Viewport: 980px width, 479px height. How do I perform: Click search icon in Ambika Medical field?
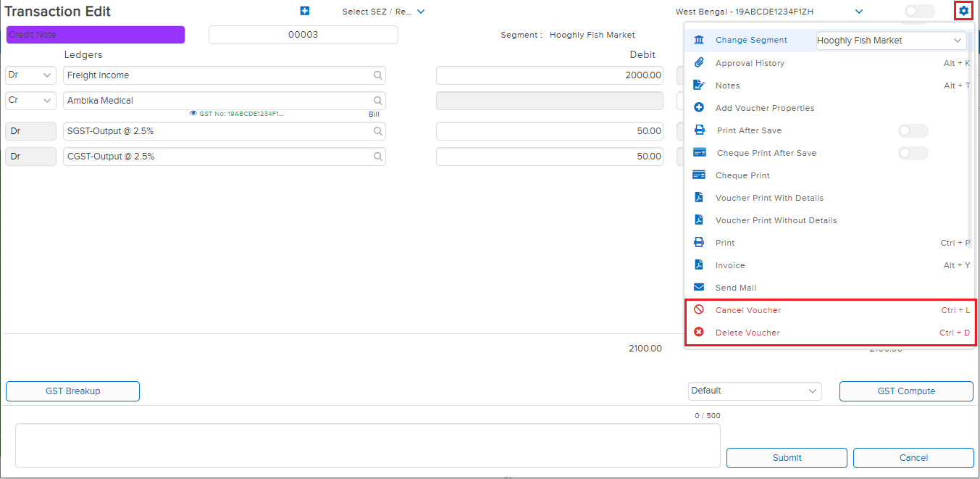377,101
